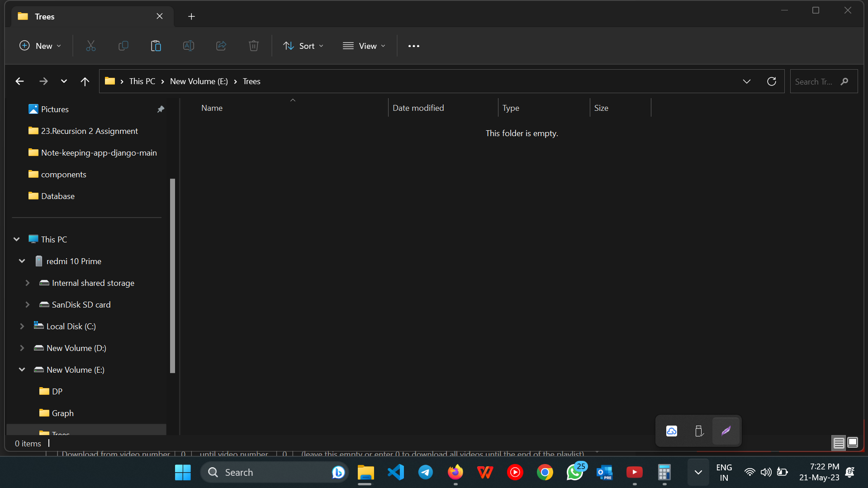Click the Paste icon in the toolbar
This screenshot has height=488, width=868.
[156, 46]
